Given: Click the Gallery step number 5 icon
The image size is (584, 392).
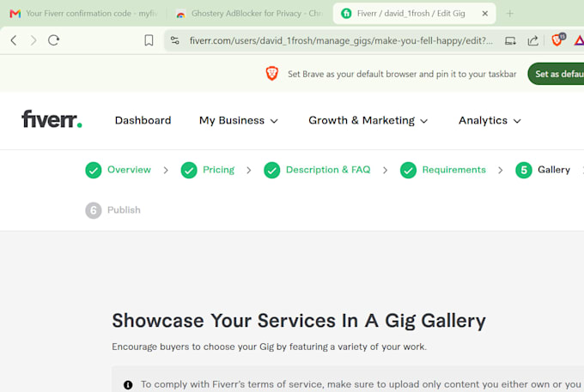Looking at the screenshot, I should pyautogui.click(x=524, y=171).
